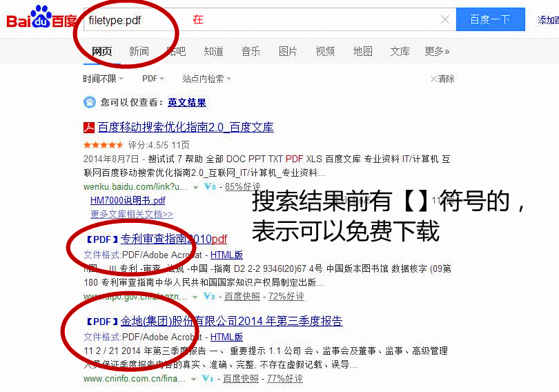559x392 pixels.
Task: Switch to the 地图 tab
Action: (362, 51)
